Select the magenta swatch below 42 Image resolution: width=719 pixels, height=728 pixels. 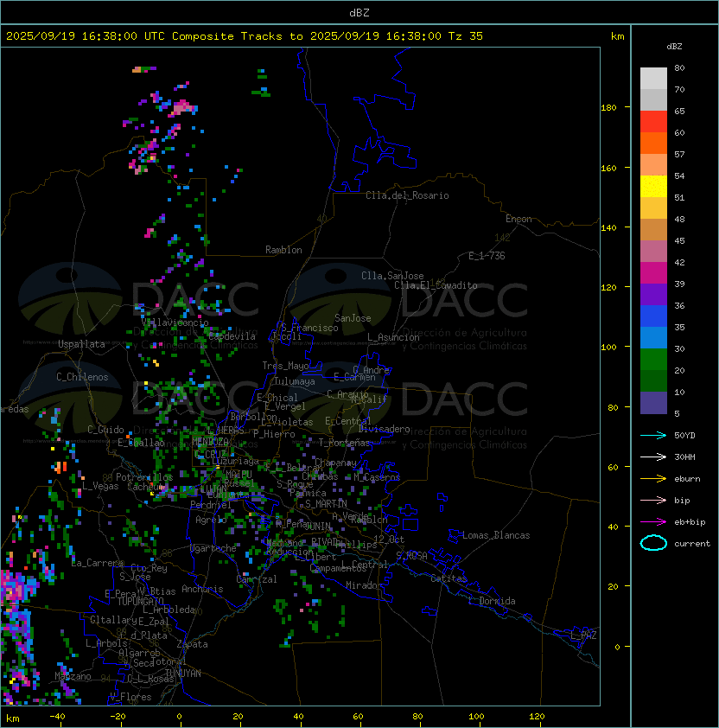[653, 273]
